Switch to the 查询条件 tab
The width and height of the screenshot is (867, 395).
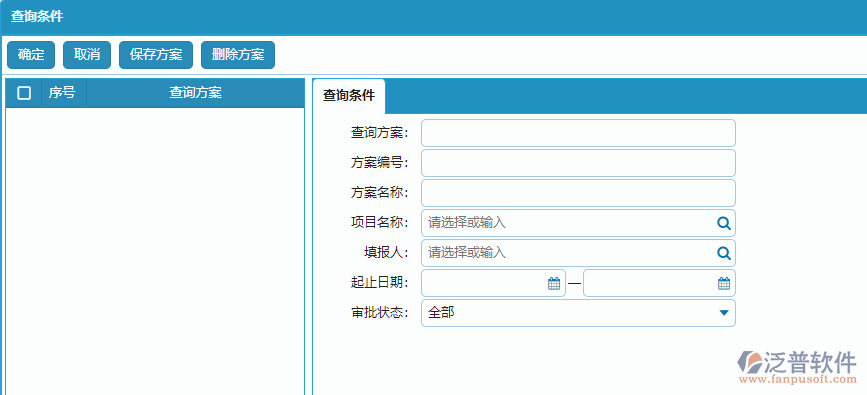click(349, 96)
